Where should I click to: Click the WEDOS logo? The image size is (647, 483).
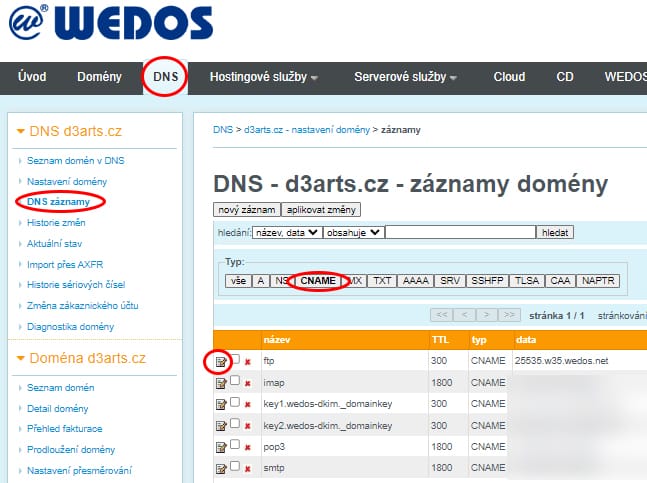pos(111,23)
